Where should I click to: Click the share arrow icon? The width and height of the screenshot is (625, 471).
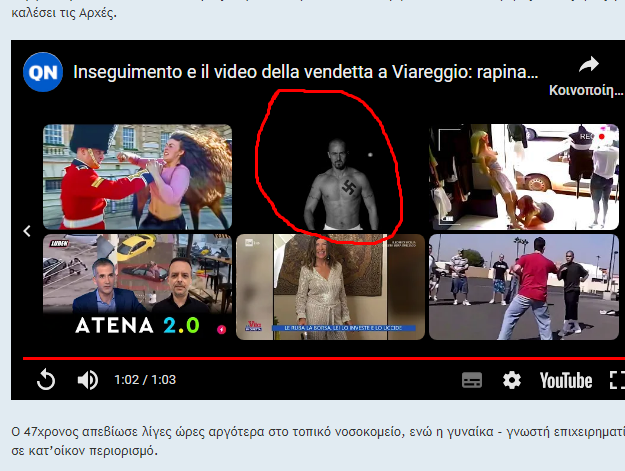point(588,65)
